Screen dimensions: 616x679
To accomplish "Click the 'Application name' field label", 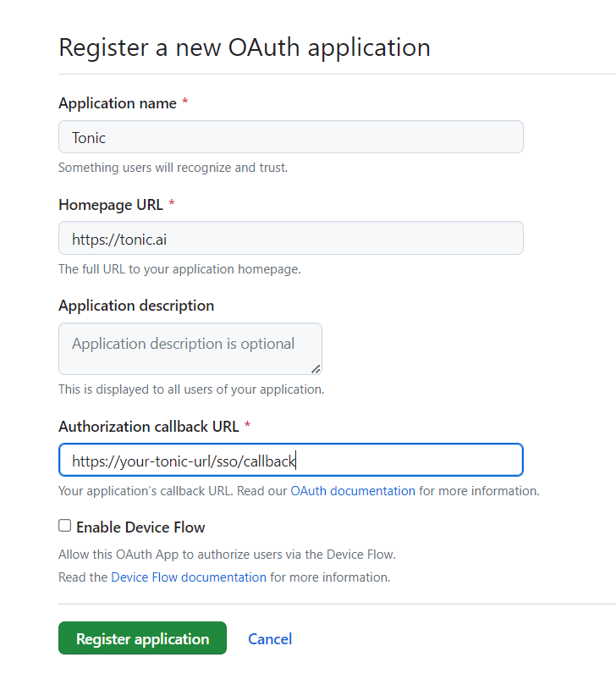I will [x=118, y=103].
